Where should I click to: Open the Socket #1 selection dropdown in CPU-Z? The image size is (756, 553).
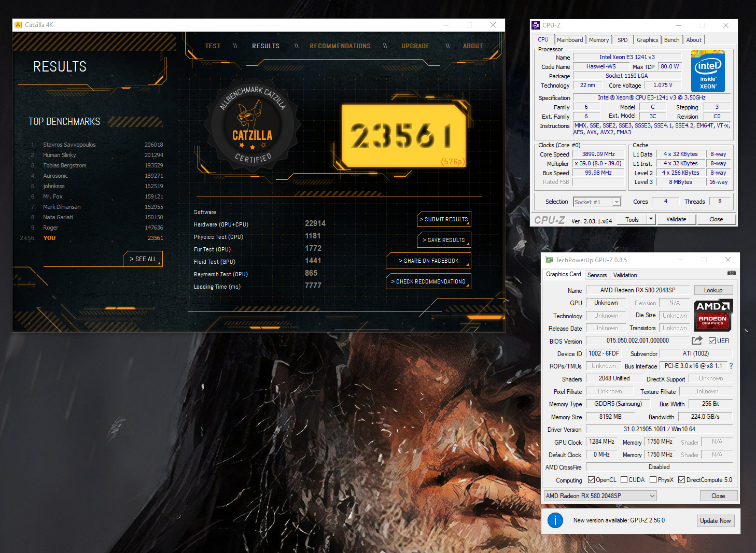click(x=617, y=202)
